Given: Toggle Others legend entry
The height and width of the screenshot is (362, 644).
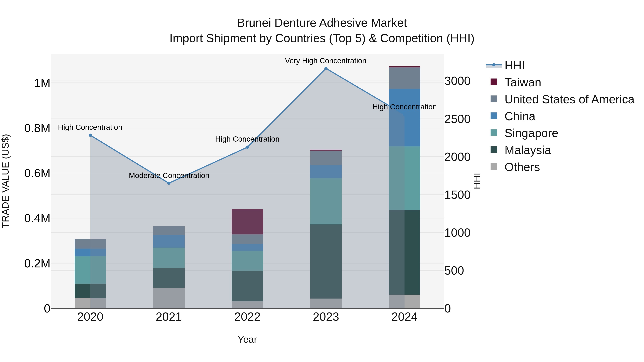Looking at the screenshot, I should pos(515,167).
